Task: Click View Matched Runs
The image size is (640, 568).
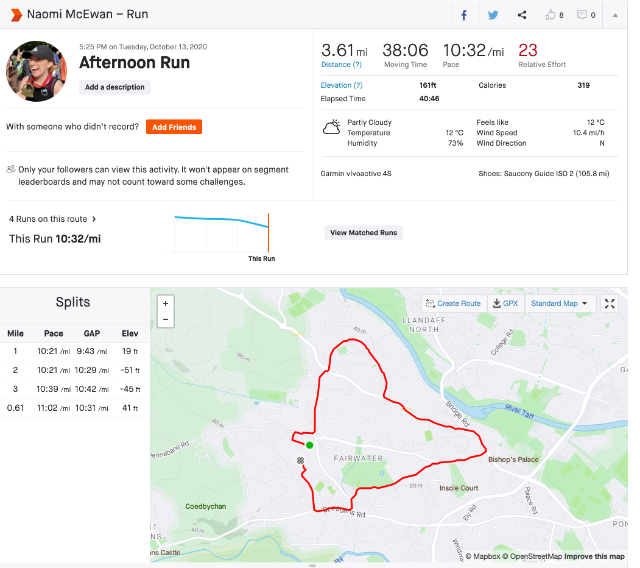Action: 363,233
